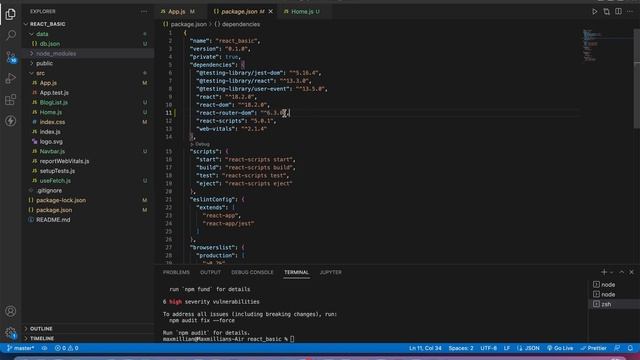The height and width of the screenshot is (360, 640).
Task: Close the terminal panel
Action: [631, 272]
